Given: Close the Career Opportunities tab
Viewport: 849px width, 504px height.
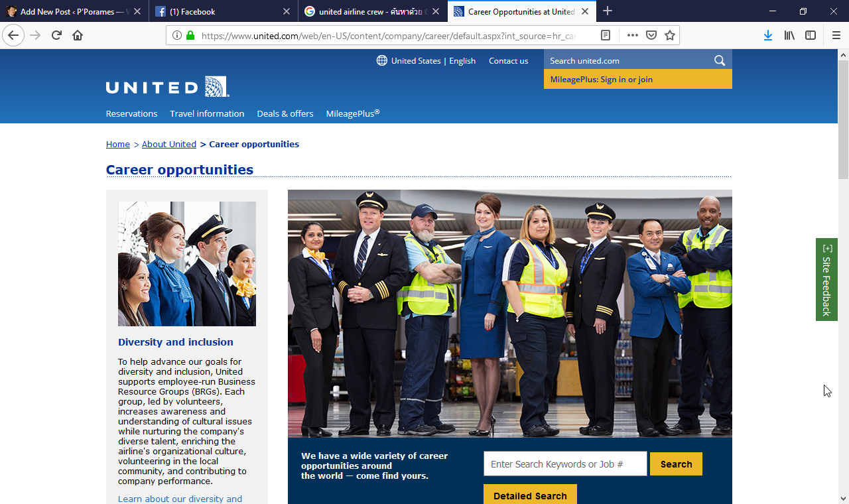Looking at the screenshot, I should (x=585, y=11).
